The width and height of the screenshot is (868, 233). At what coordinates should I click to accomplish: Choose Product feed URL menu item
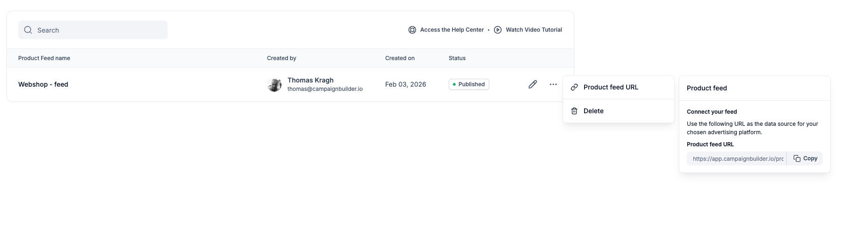tap(619, 87)
